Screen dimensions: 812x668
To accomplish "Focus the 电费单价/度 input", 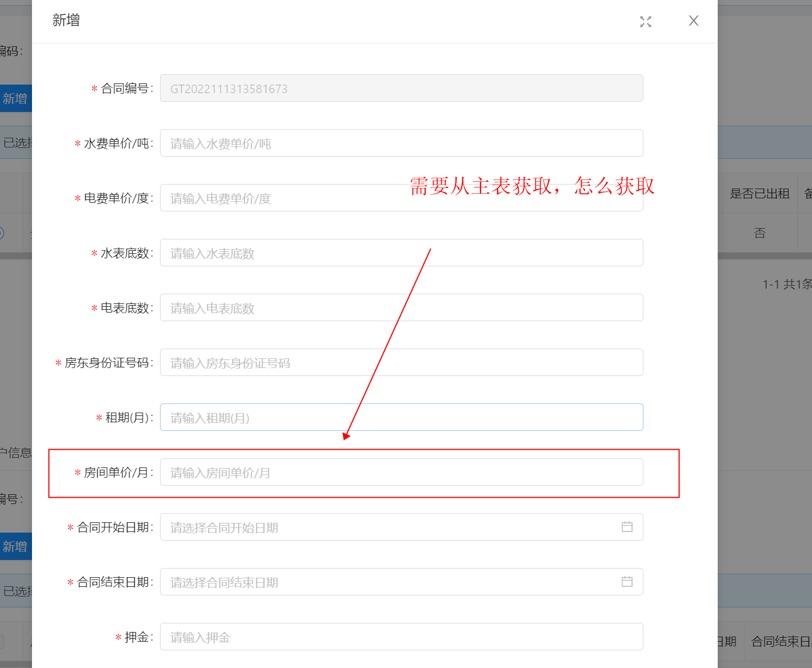I will pyautogui.click(x=401, y=198).
